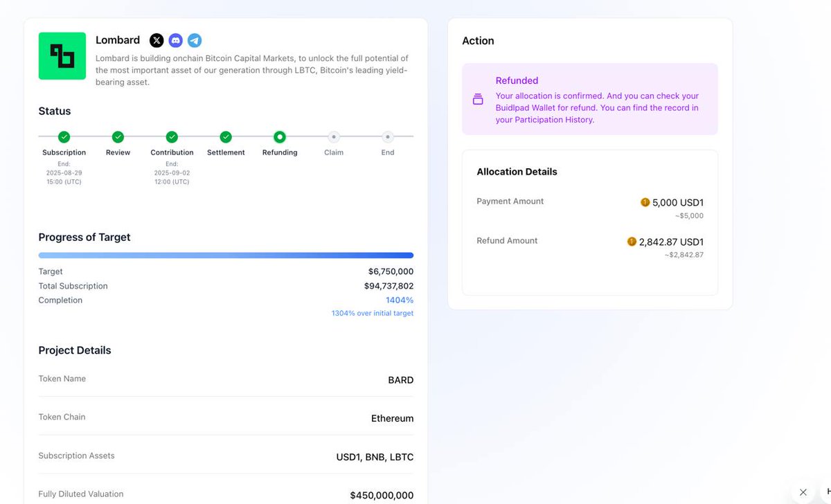Click the active Refunding step marker
Viewport: 831px width, 504px height.
point(280,137)
